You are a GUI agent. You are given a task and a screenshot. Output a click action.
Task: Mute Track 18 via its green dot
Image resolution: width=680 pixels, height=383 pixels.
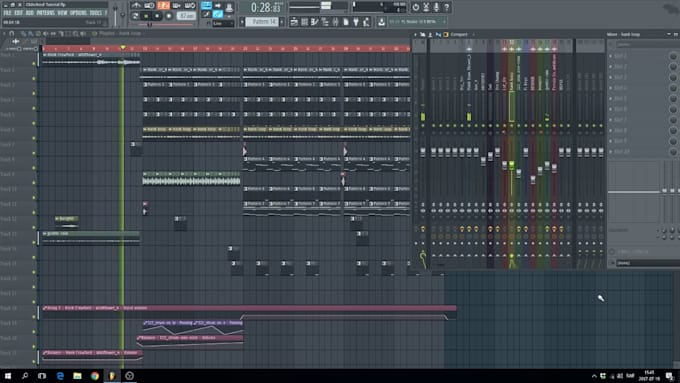[x=34, y=317]
